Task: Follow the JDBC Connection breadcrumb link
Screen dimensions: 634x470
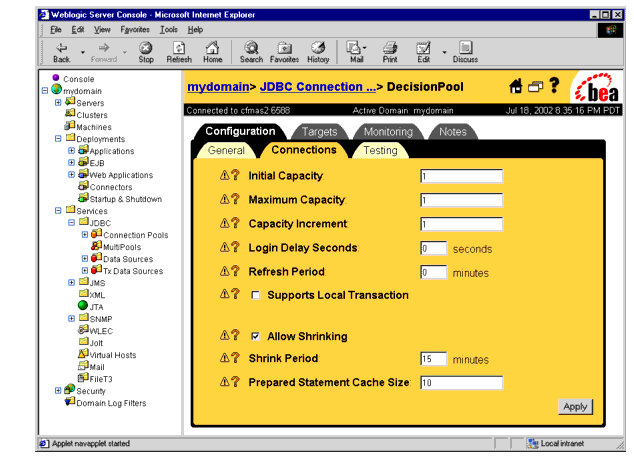Action: (x=318, y=87)
